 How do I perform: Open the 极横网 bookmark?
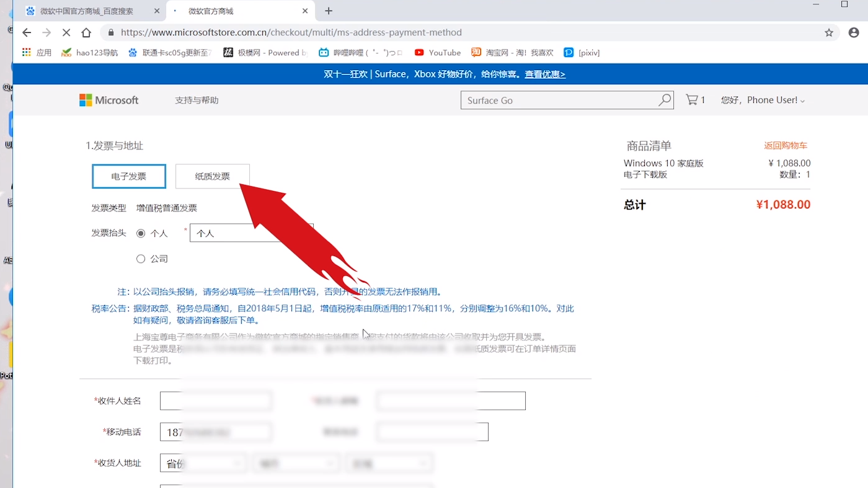(x=265, y=53)
